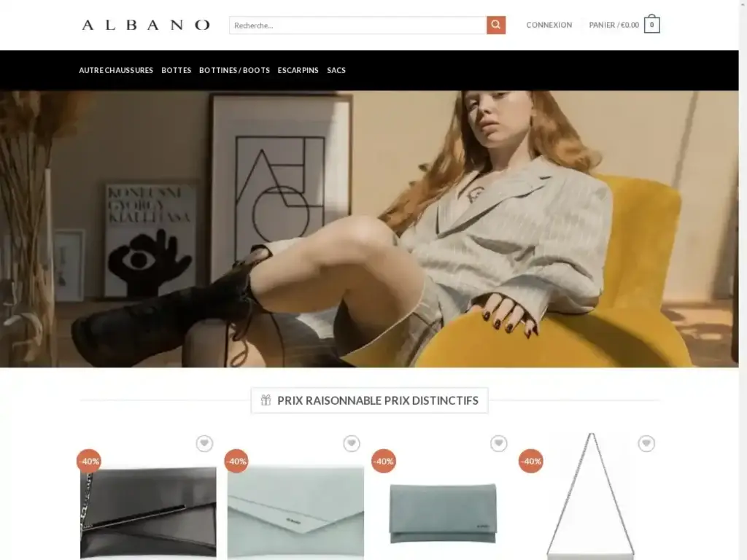Toggle wishlist heart on mint envelope bag

pyautogui.click(x=352, y=443)
